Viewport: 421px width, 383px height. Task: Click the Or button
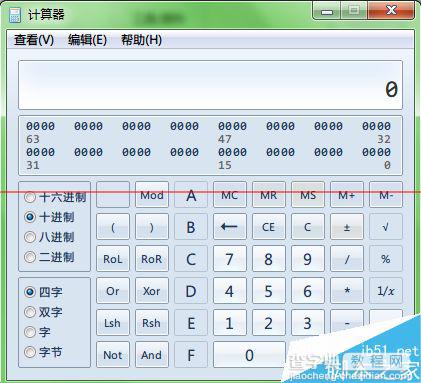coord(113,291)
